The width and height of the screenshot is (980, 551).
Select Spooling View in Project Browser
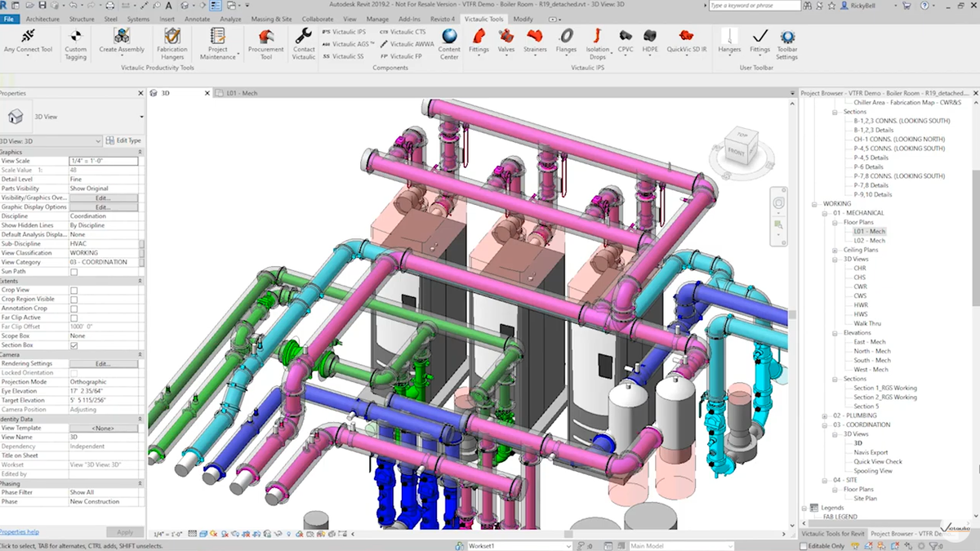pyautogui.click(x=873, y=471)
